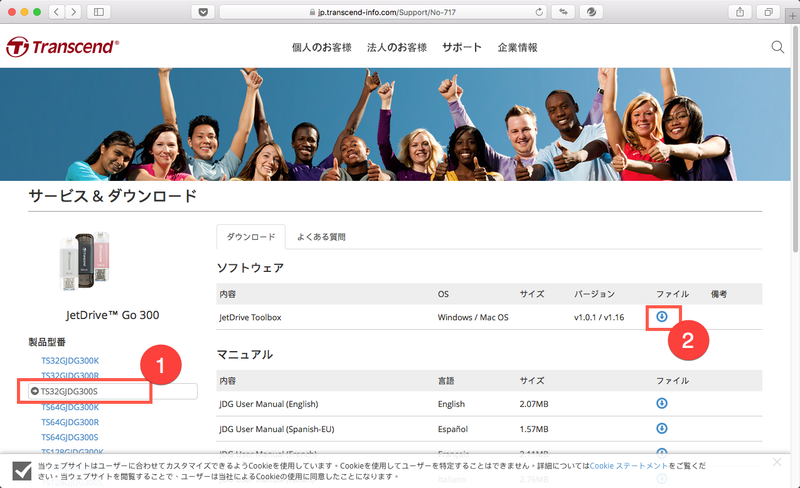Click the 1.57MB size cell
Viewport: 800px width, 488px height.
pos(534,429)
